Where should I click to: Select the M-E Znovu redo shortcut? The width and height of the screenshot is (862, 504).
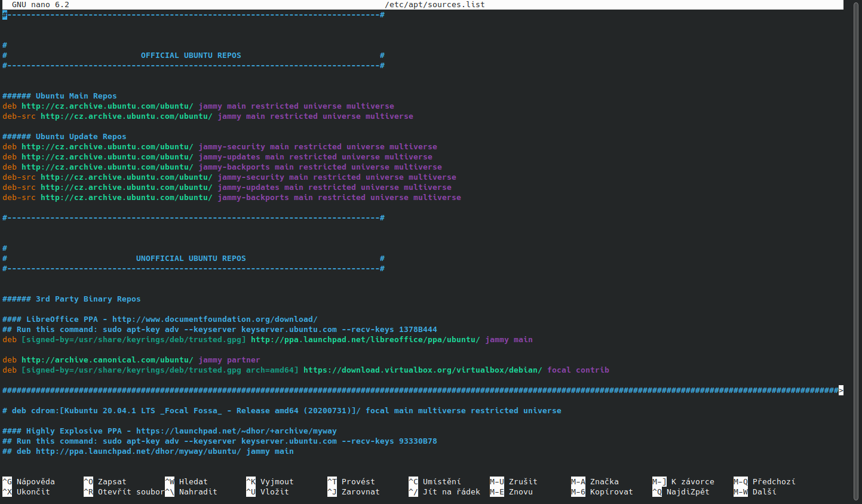(511, 492)
